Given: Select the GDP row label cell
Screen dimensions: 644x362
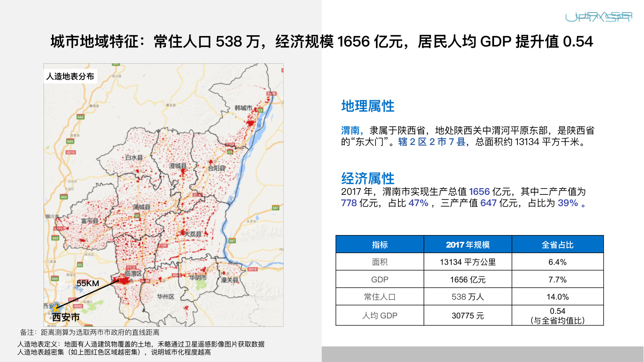Looking at the screenshot, I should pyautogui.click(x=380, y=279).
